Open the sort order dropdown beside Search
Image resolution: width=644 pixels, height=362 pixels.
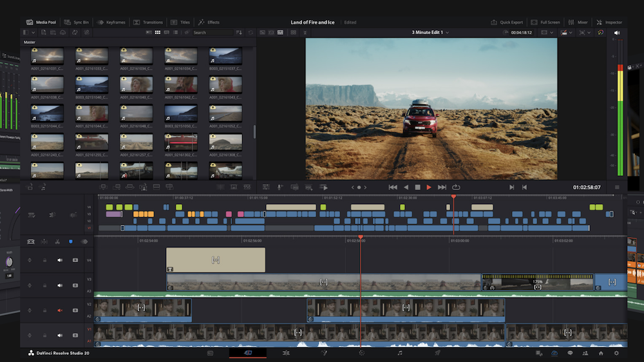coord(240,32)
